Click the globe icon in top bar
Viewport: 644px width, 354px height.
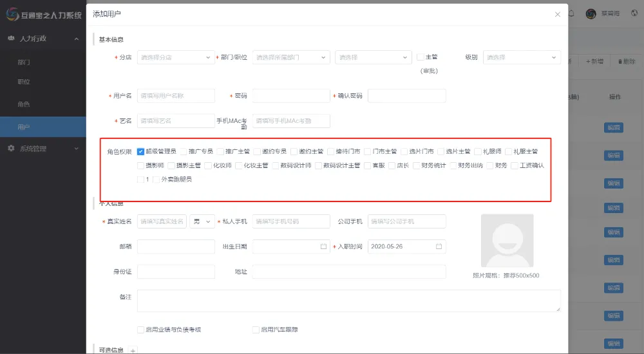click(x=634, y=14)
